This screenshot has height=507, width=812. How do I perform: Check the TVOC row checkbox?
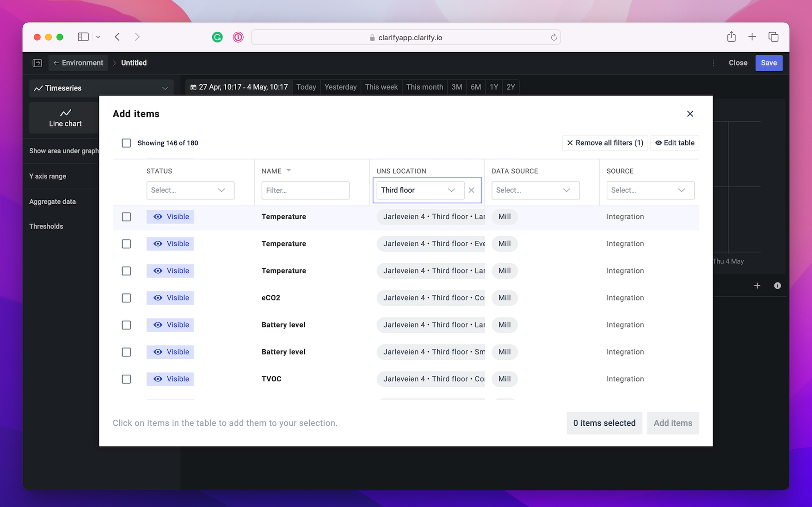tap(126, 379)
